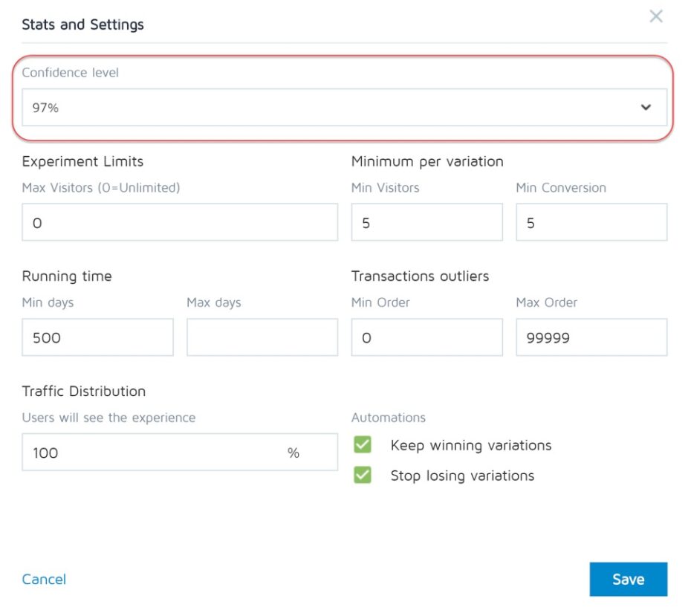The height and width of the screenshot is (616, 691).
Task: Click the Cancel link
Action: [44, 580]
